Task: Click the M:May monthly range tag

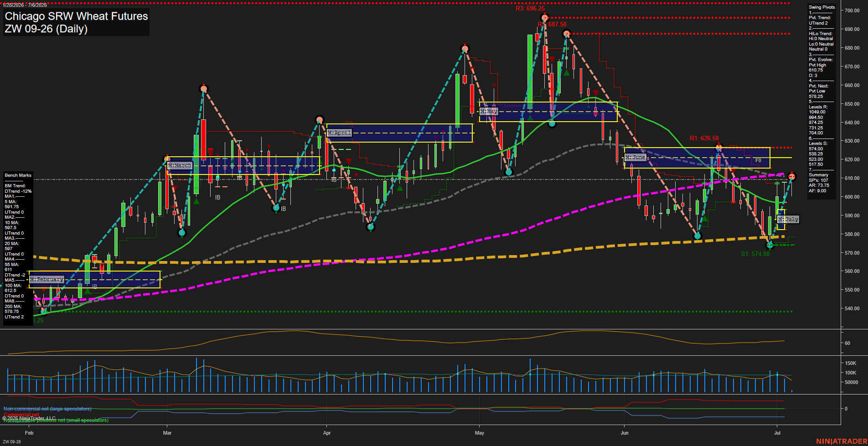Action: [x=489, y=111]
